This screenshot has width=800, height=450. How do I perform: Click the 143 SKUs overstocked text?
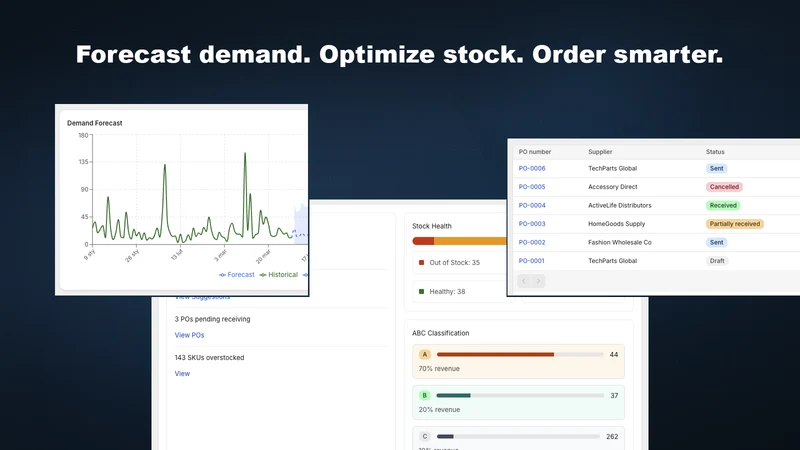(209, 358)
